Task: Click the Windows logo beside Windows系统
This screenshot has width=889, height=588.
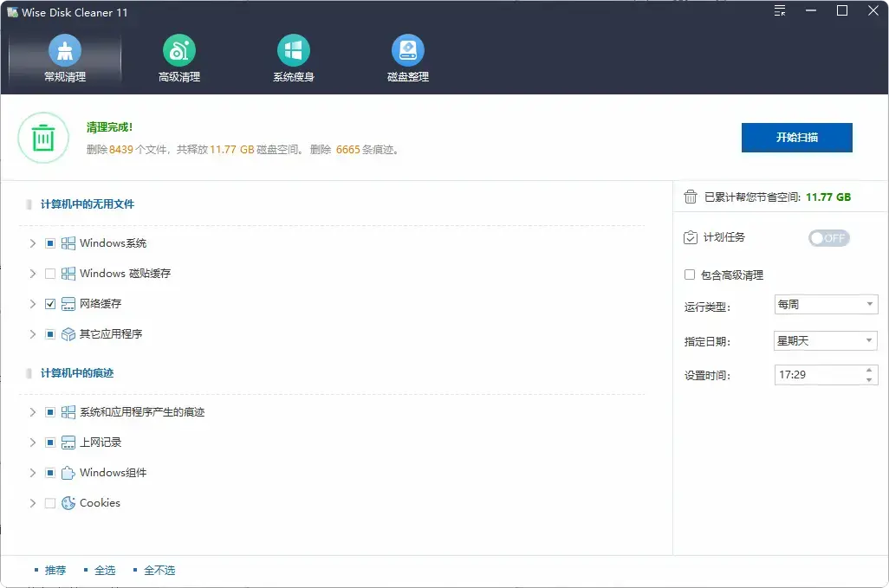Action: [68, 243]
